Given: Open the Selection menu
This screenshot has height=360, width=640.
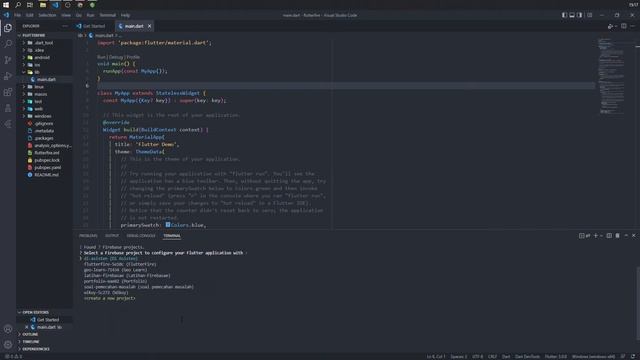Looking at the screenshot, I should (x=47, y=15).
